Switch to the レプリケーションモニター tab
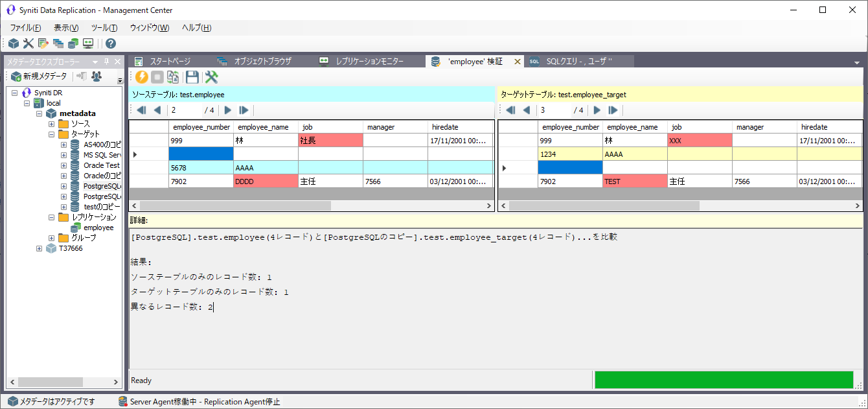 click(x=361, y=61)
